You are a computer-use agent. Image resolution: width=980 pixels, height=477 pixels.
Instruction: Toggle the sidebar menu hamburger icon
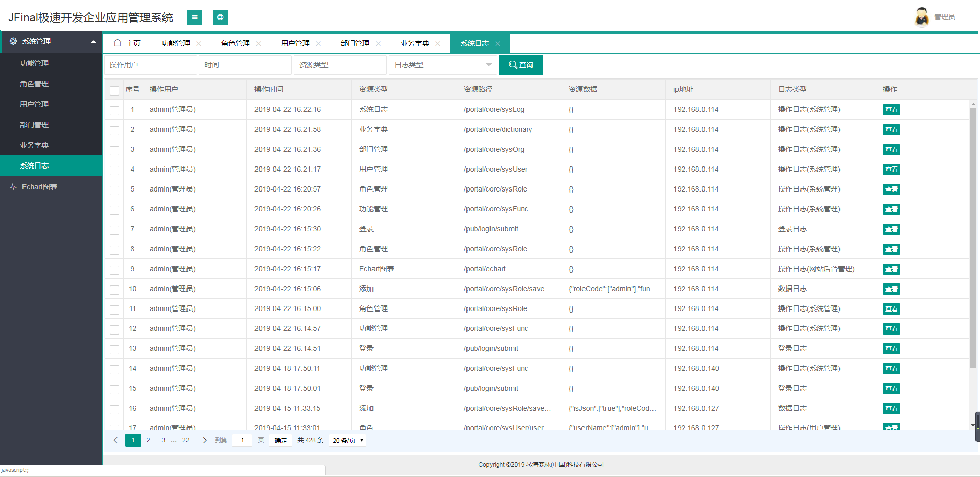[194, 17]
